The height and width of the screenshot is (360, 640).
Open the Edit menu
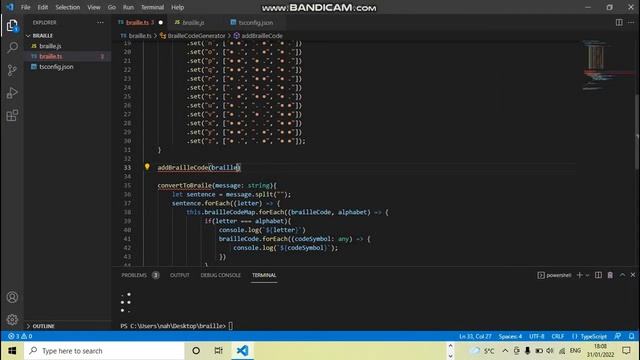pos(42,7)
